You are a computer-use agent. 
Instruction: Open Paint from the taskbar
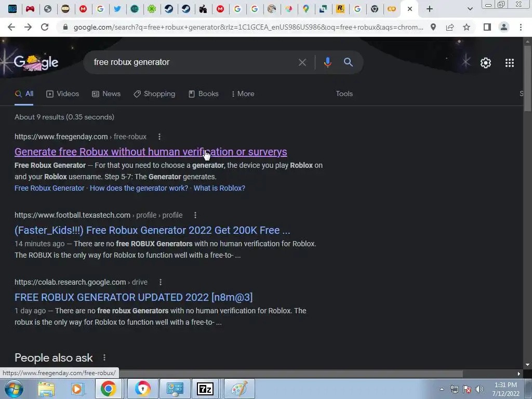point(239,389)
